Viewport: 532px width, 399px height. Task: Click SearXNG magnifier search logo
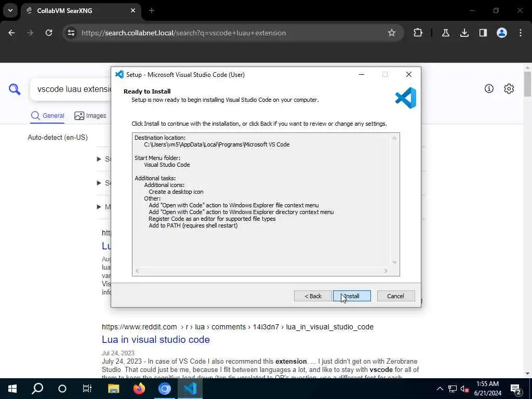15,89
